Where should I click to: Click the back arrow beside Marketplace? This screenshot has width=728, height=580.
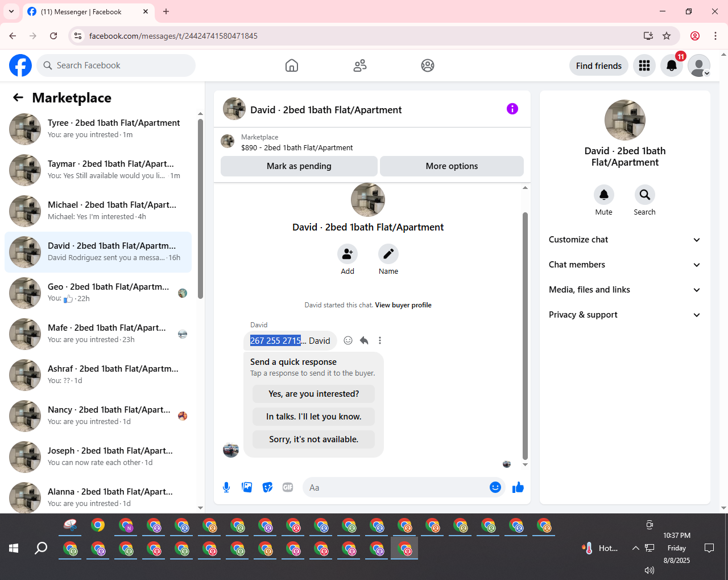[x=18, y=97]
